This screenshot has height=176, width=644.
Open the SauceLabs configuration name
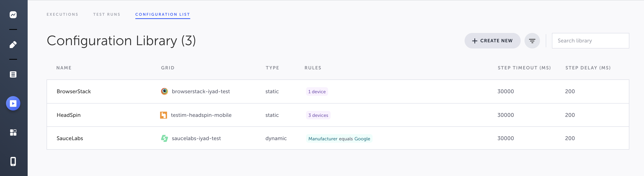click(x=70, y=138)
